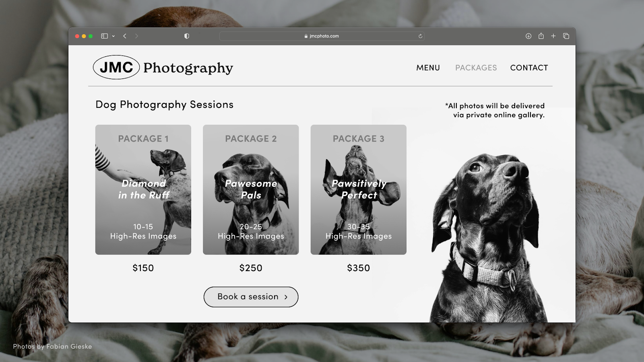Screen dimensions: 644x362
Task: Go back with the browser back arrow
Action: (x=125, y=36)
